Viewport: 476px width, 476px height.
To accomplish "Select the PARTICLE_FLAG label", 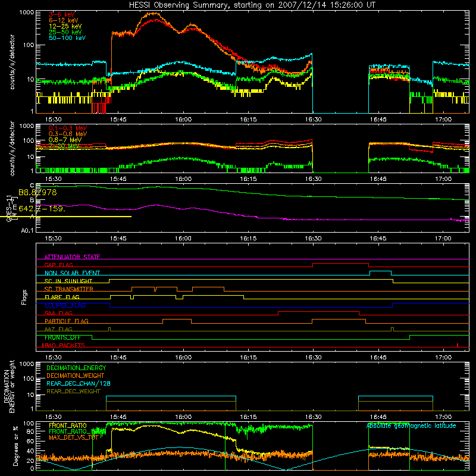I will pos(67,321).
